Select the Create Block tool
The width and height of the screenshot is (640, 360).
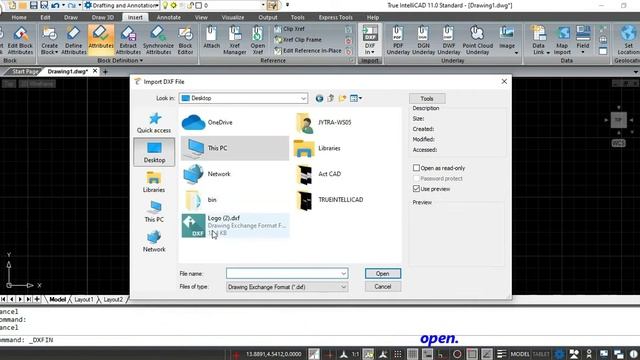point(49,40)
